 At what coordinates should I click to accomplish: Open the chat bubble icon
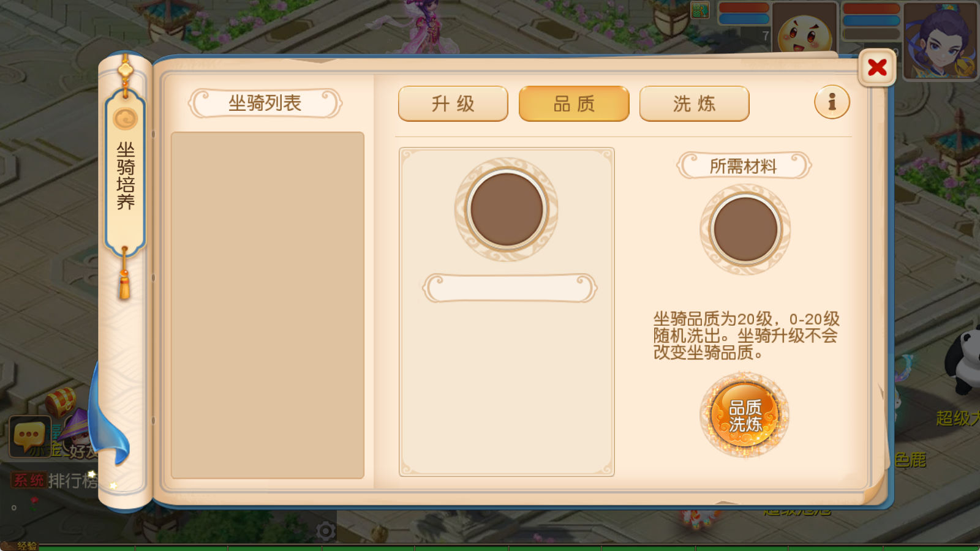[x=29, y=437]
